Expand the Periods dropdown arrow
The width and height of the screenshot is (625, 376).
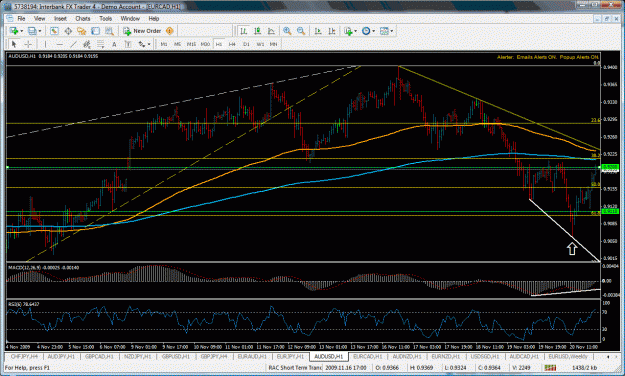point(373,31)
